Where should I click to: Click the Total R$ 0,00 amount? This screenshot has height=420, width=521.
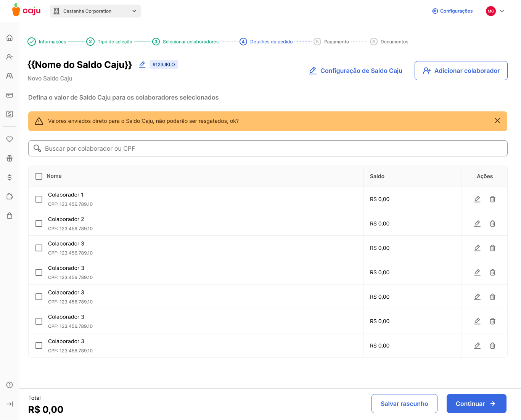click(x=46, y=410)
